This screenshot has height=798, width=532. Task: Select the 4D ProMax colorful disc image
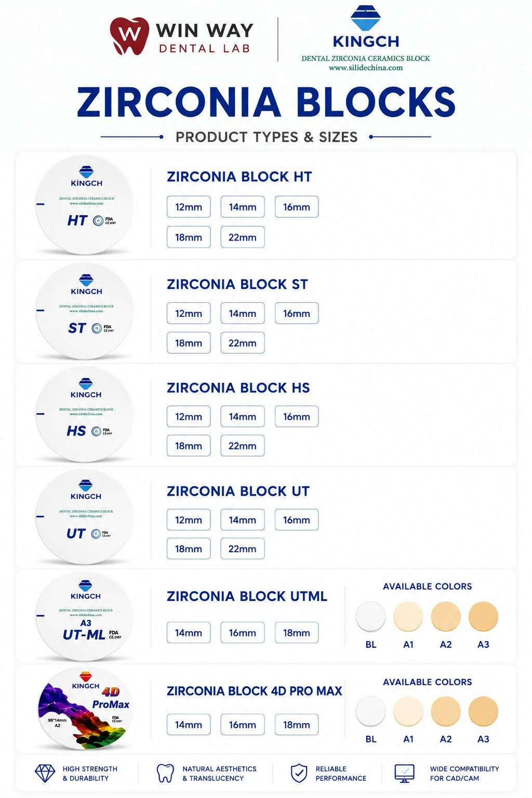coord(85,709)
